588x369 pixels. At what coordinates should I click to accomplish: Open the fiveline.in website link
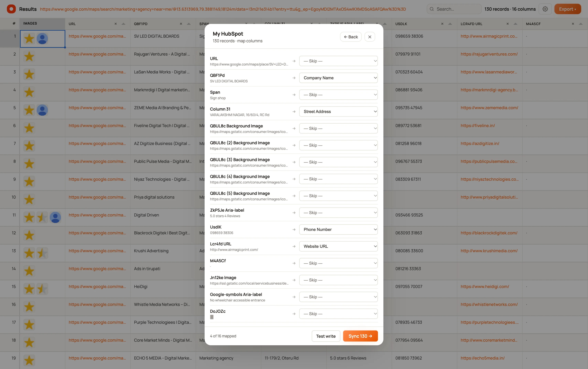[x=477, y=126]
